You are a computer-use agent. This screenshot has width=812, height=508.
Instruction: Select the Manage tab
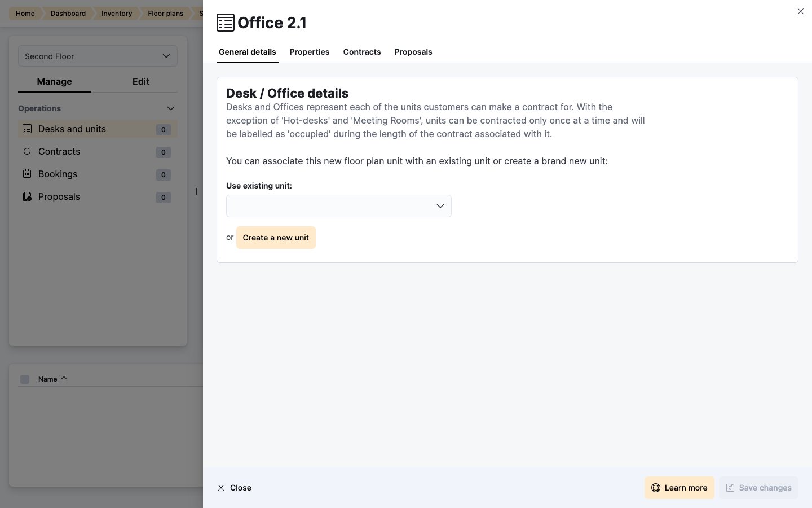click(54, 81)
